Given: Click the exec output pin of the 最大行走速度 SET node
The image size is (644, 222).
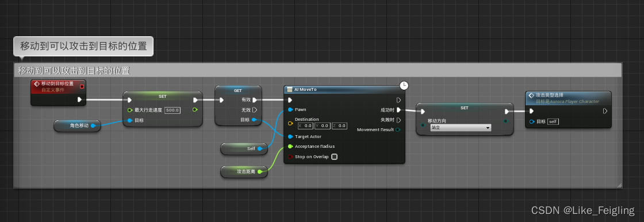Looking at the screenshot, I should tap(195, 100).
